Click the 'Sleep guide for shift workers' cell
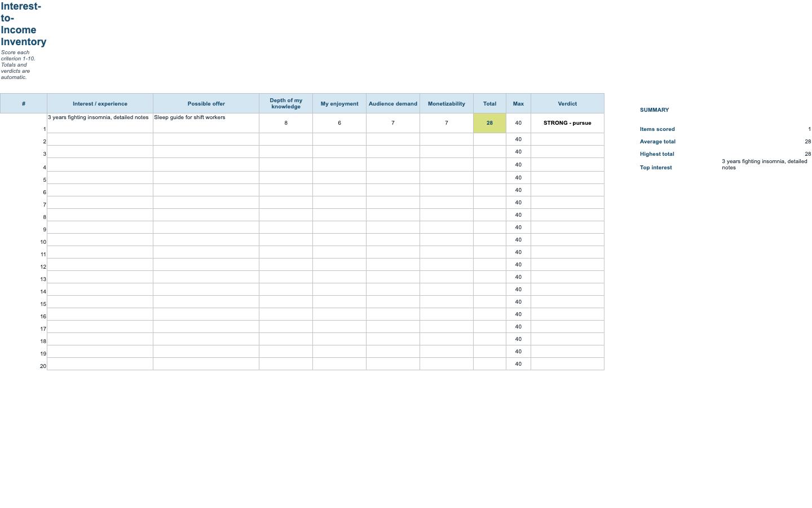 206,123
